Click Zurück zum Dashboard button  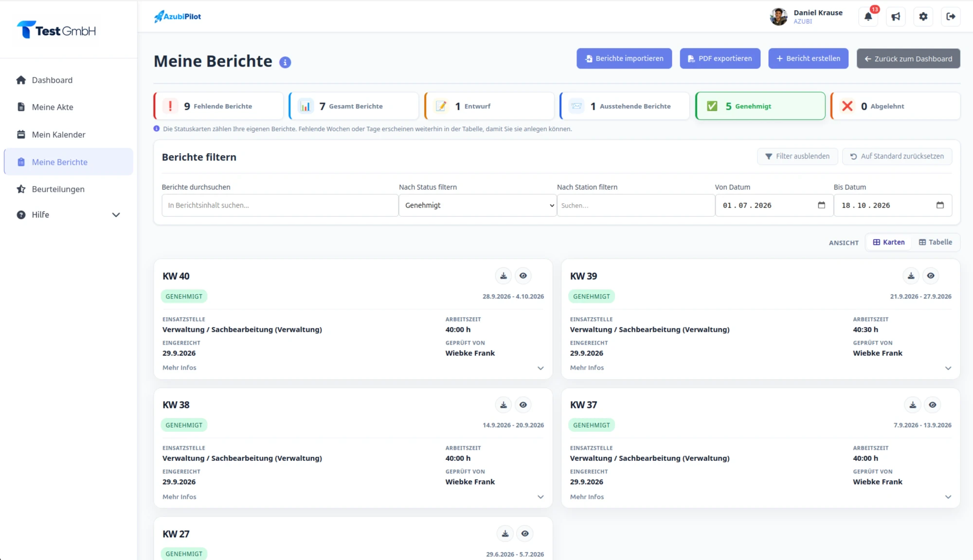[x=908, y=58]
